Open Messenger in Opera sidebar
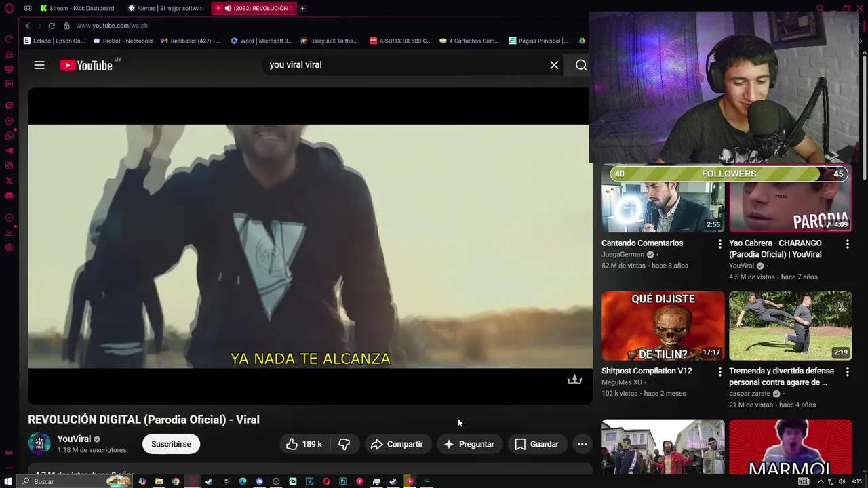 (x=9, y=121)
